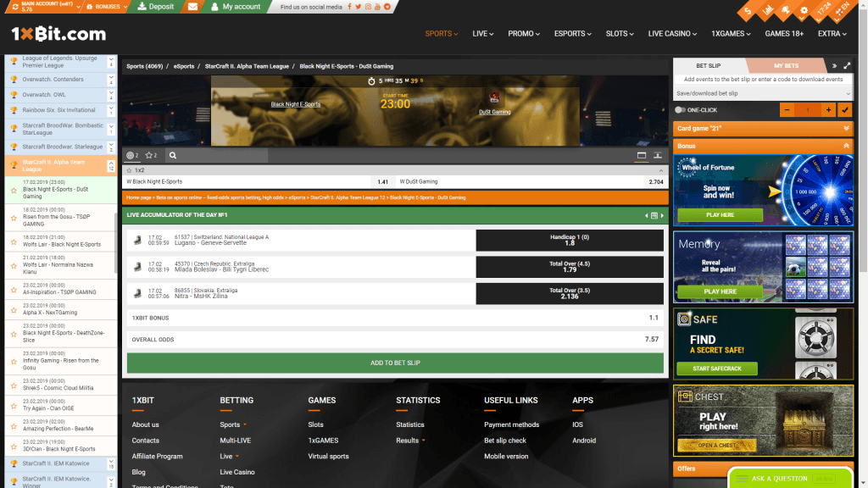Viewport: 868px width, 488px height.
Task: Open the YouTube social media icon
Action: (x=377, y=7)
